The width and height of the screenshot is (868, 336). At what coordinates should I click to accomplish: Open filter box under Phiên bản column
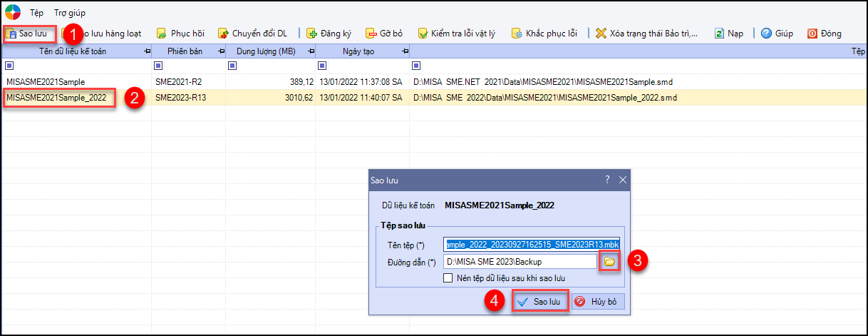pos(157,66)
